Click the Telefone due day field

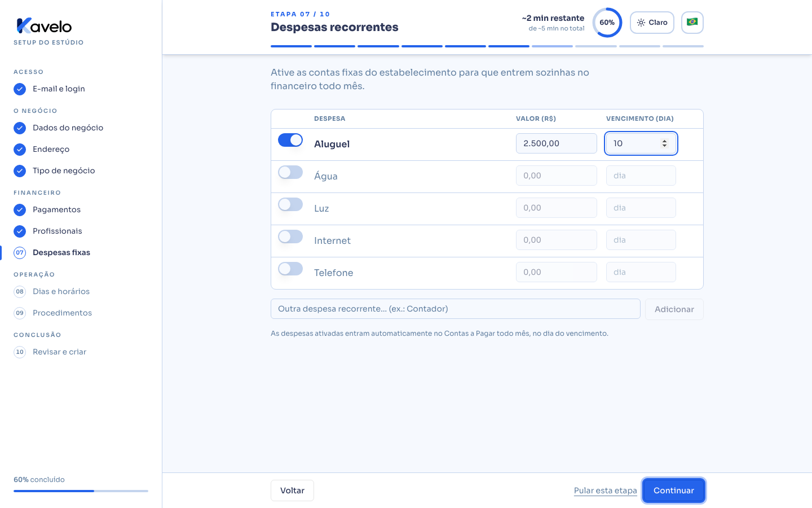click(641, 272)
